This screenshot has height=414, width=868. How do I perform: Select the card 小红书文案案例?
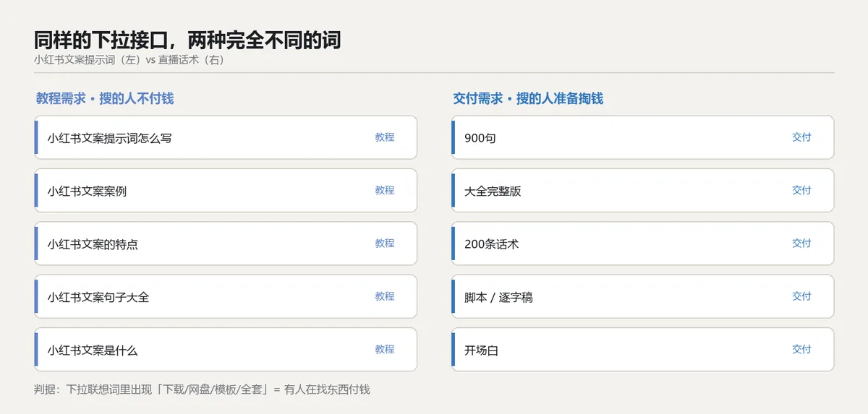click(226, 191)
